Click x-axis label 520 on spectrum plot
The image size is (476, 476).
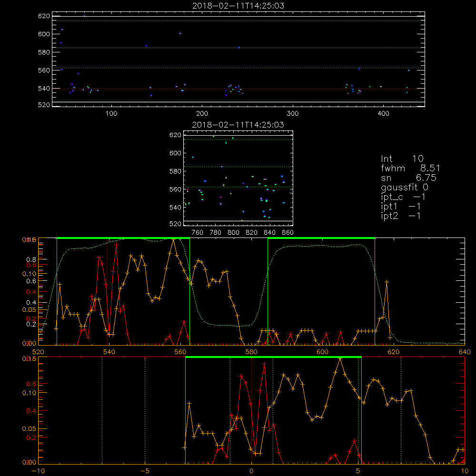(x=38, y=352)
